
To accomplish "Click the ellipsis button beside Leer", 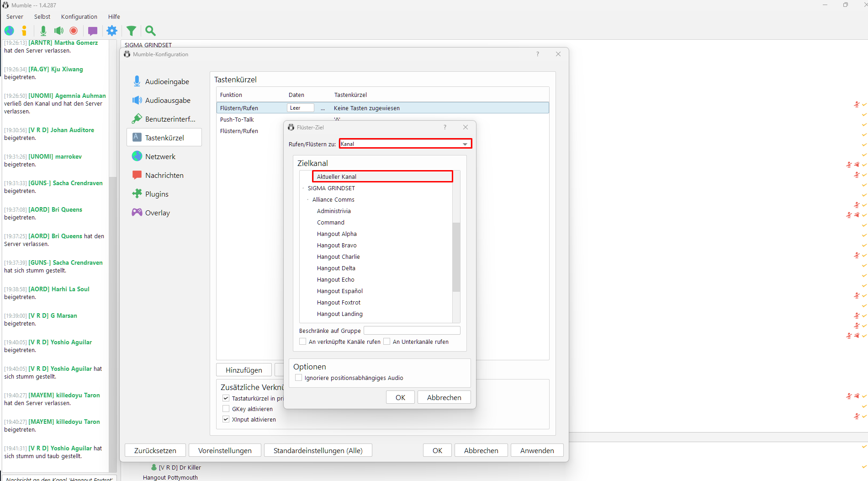I will tap(323, 108).
